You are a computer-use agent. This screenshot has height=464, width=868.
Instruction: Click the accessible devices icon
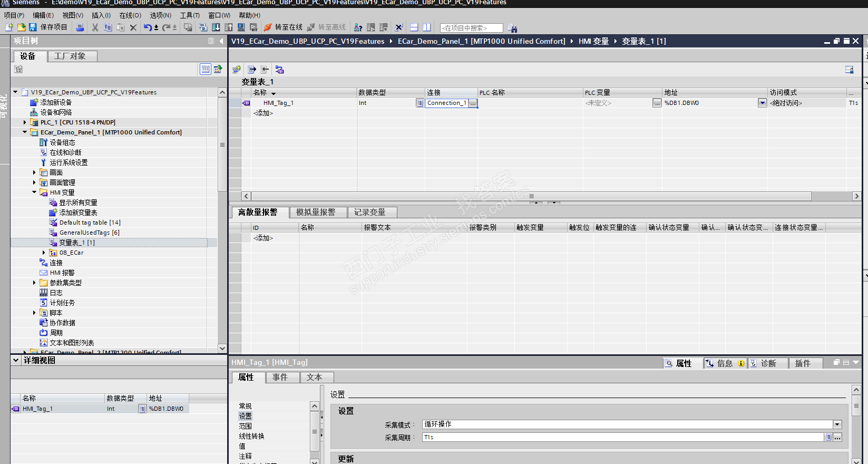coord(358,27)
